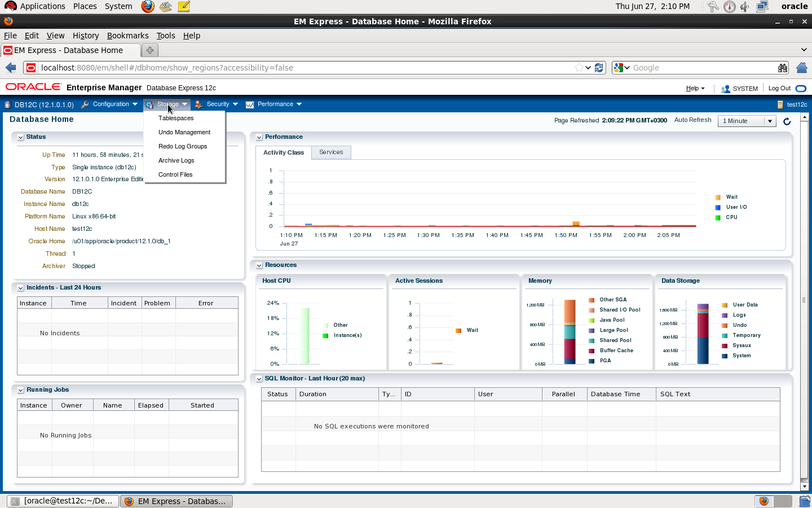812x508 pixels.
Task: Launch Firefox from top panel icon
Action: click(x=148, y=6)
